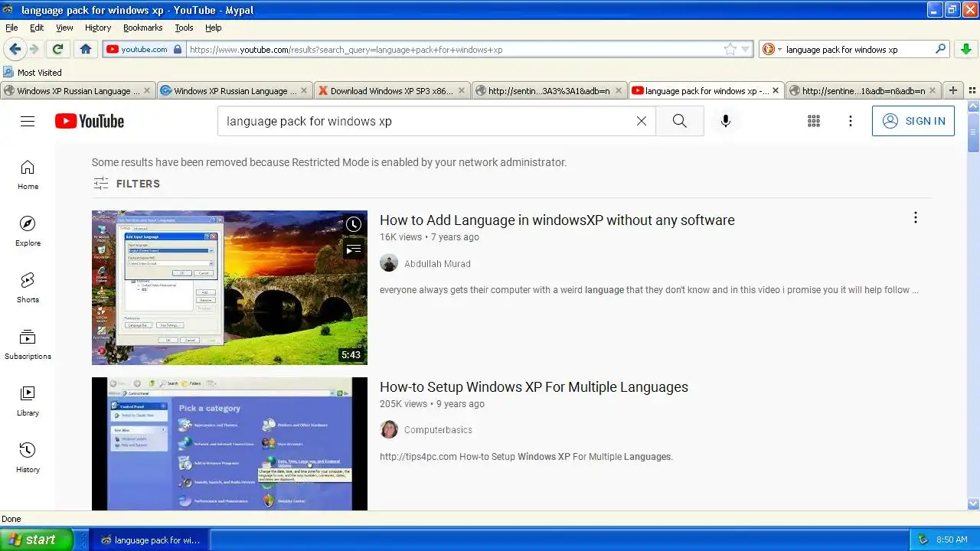Go to Home in YouTube sidebar
Image resolution: width=980 pixels, height=551 pixels.
pos(28,175)
